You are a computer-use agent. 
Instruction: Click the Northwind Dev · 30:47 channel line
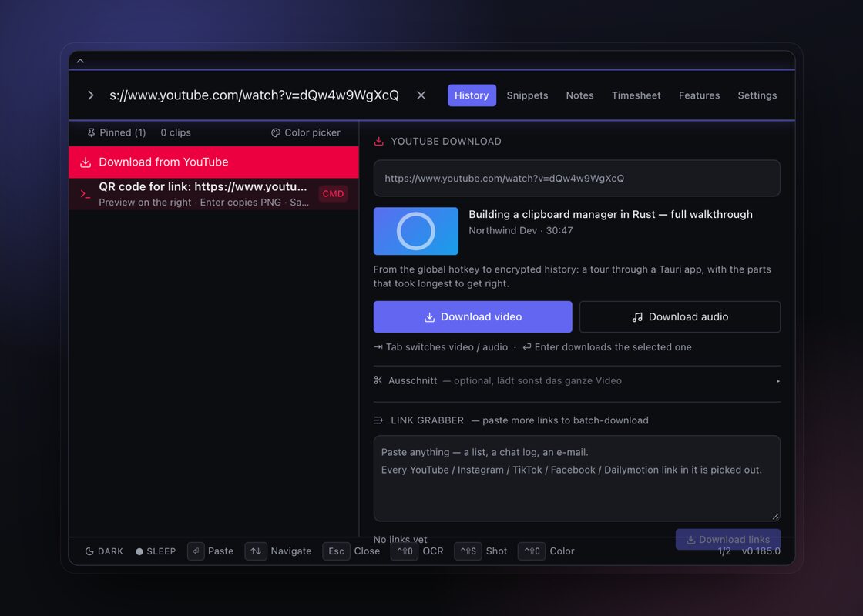coord(521,230)
